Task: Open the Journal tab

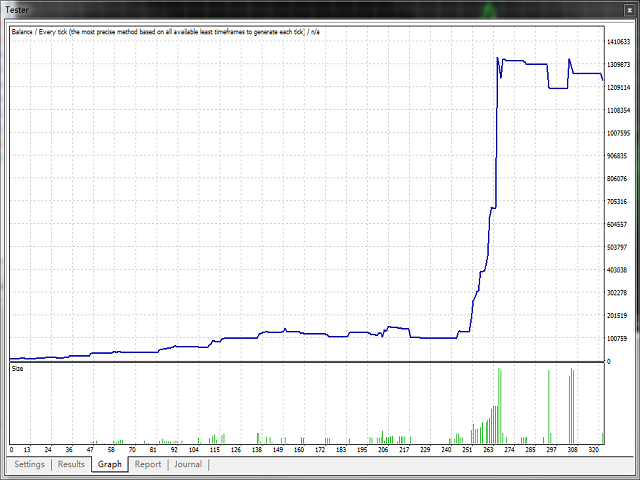Action: [x=188, y=464]
